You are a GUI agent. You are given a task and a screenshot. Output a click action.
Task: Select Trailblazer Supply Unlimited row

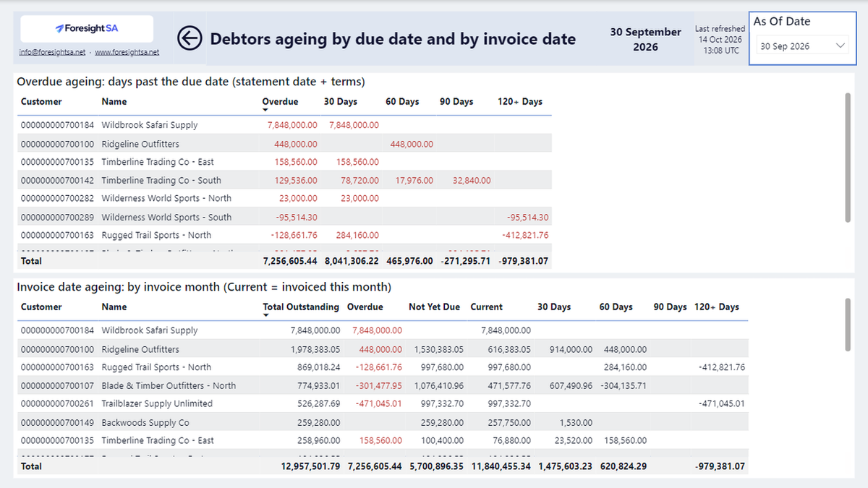point(383,403)
